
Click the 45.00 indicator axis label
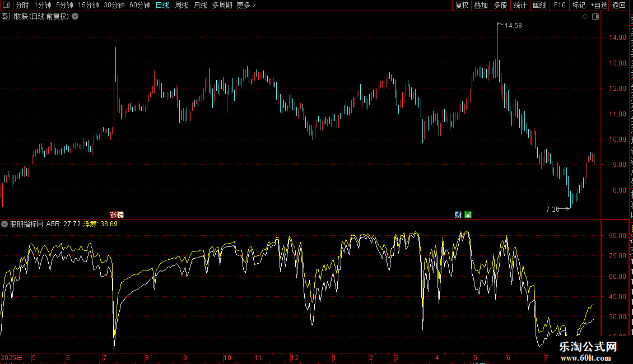point(617,297)
